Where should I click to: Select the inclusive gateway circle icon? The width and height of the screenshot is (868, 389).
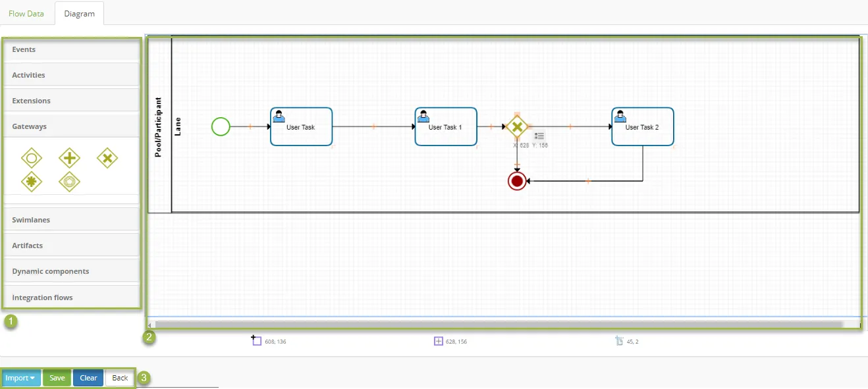32,158
